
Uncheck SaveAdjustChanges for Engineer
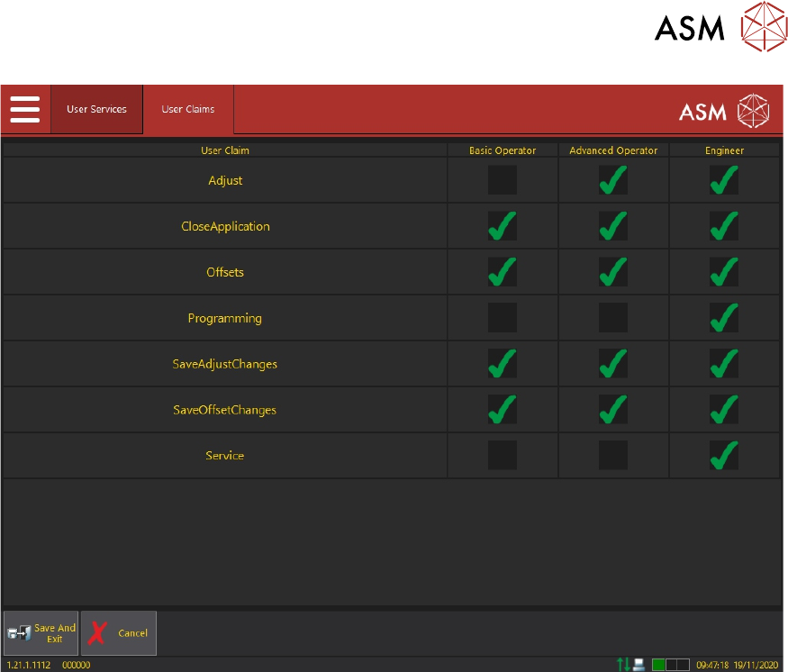click(x=724, y=364)
